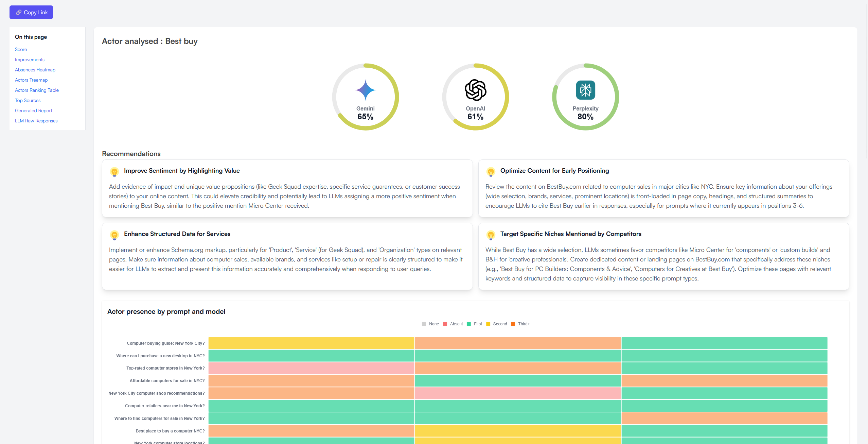Toggle the First legend swatch
Screen dimensions: 868x444
click(x=469, y=324)
